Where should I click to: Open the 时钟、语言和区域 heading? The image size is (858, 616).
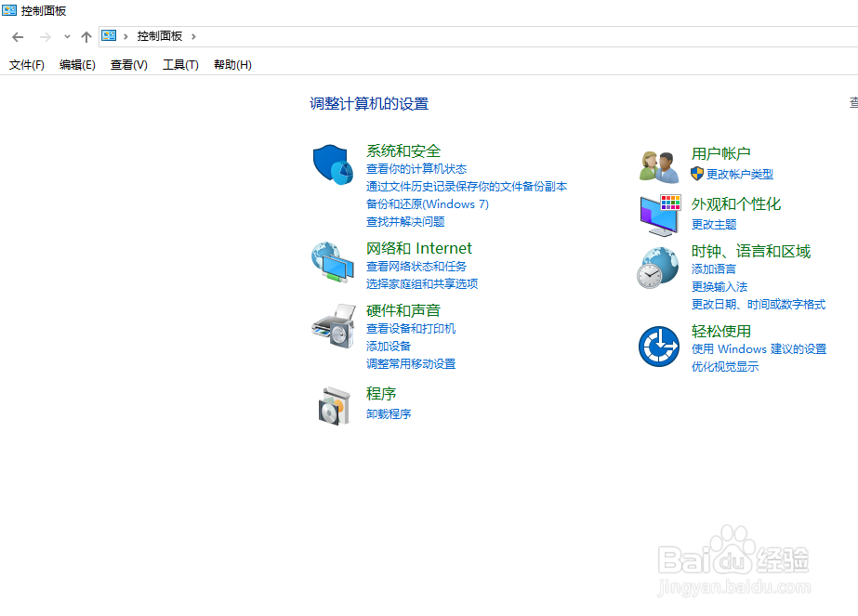(751, 252)
